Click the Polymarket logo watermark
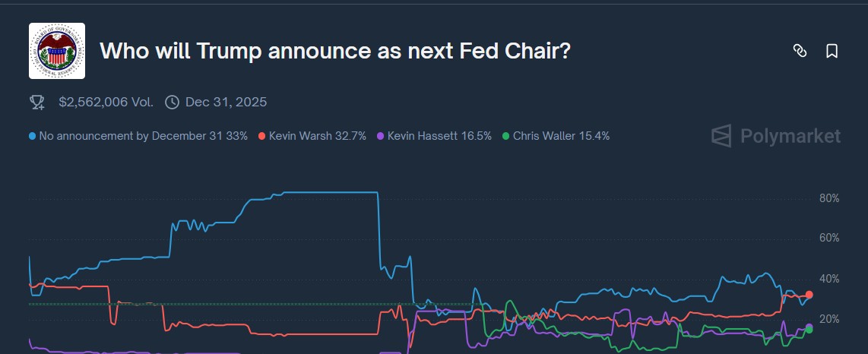 pos(776,136)
